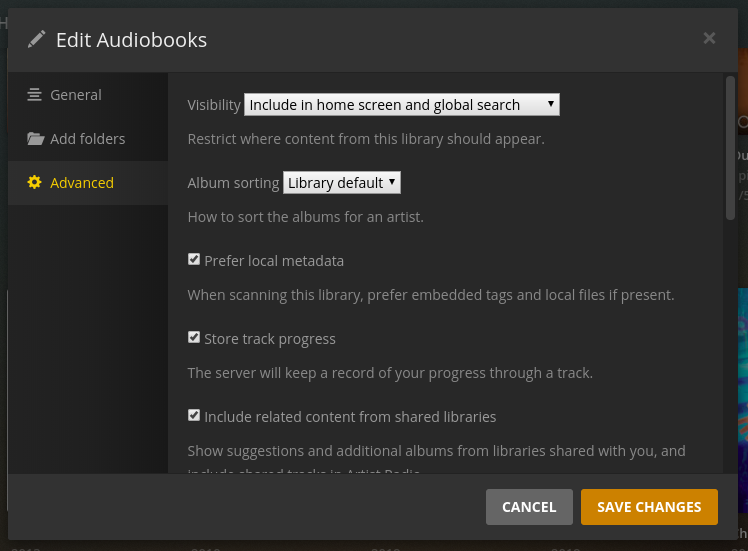Viewport: 748px width, 551px height.
Task: Disable Include related content from shared libraries
Action: [x=194, y=416]
